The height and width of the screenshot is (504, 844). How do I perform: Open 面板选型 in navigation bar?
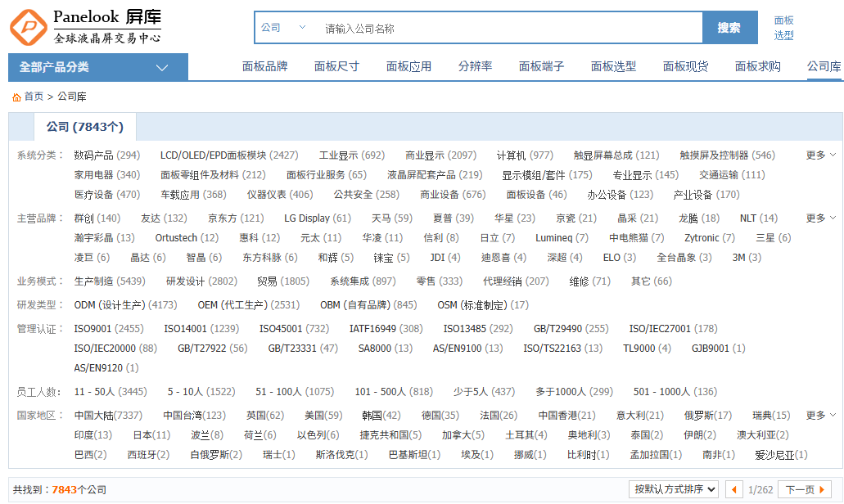coord(614,67)
